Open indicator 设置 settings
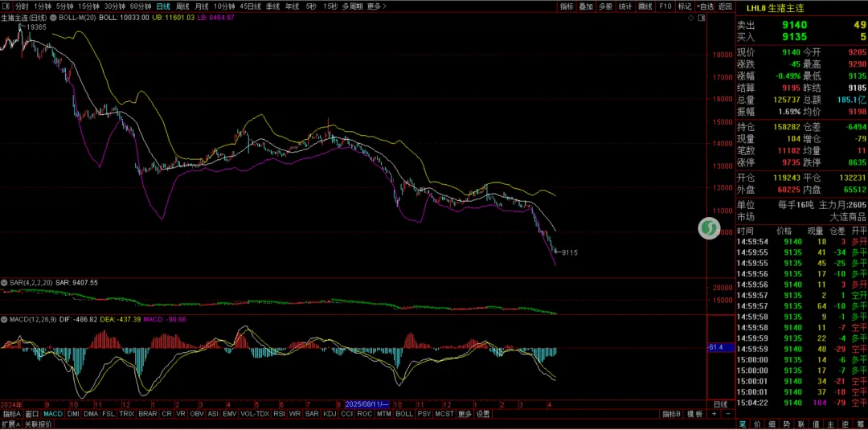The image size is (868, 430). coord(483,414)
